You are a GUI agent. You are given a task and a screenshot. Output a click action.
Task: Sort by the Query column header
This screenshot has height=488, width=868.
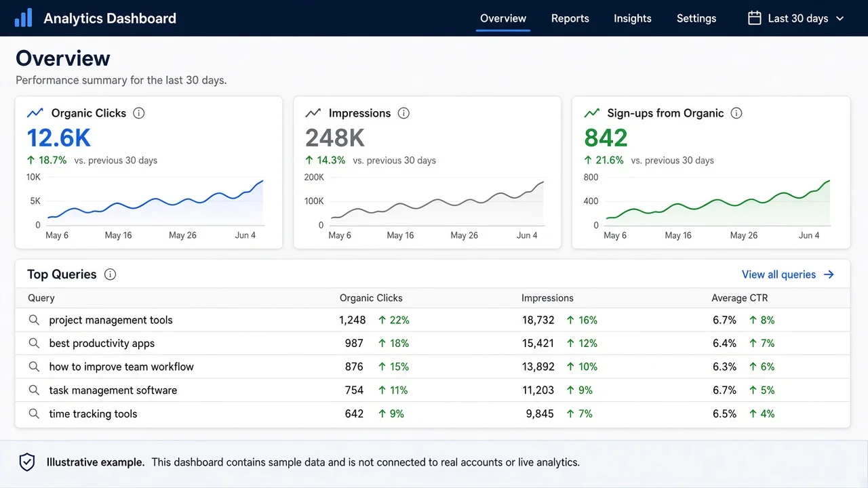[41, 298]
